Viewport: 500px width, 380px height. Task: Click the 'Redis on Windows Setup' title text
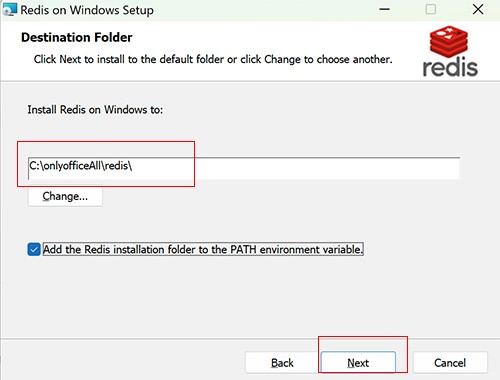click(x=87, y=10)
